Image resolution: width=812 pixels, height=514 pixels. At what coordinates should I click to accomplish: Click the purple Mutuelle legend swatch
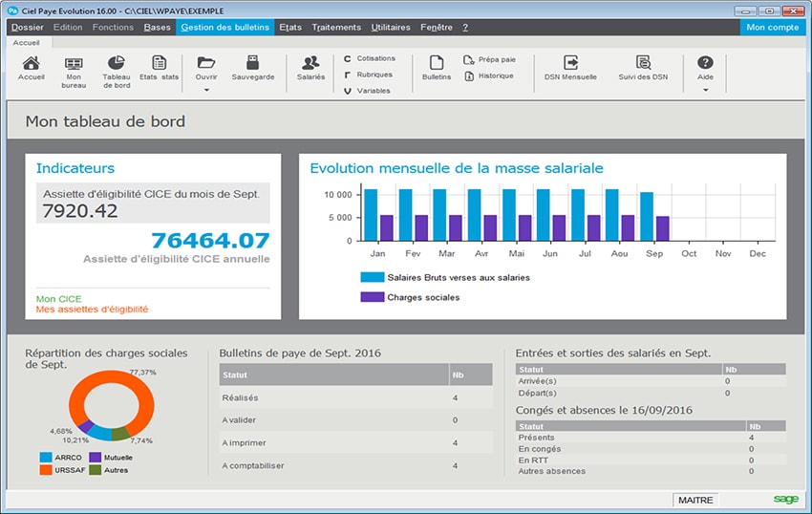[x=95, y=458]
